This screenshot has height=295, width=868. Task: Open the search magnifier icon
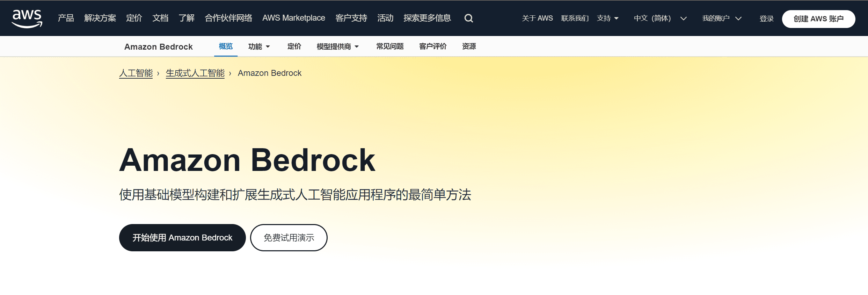pyautogui.click(x=469, y=18)
